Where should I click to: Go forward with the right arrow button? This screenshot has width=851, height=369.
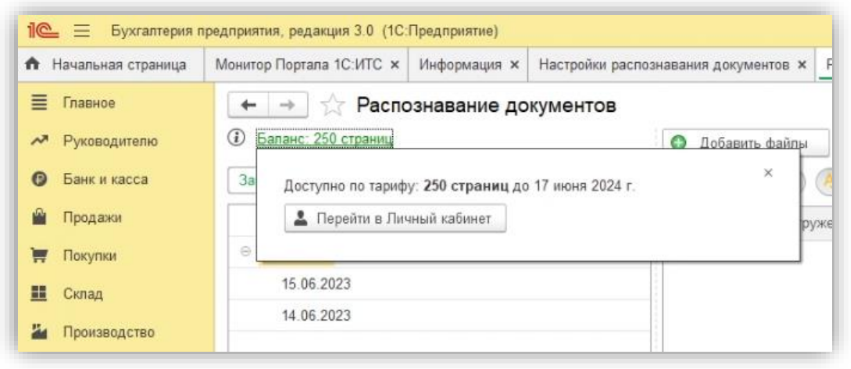[288, 105]
